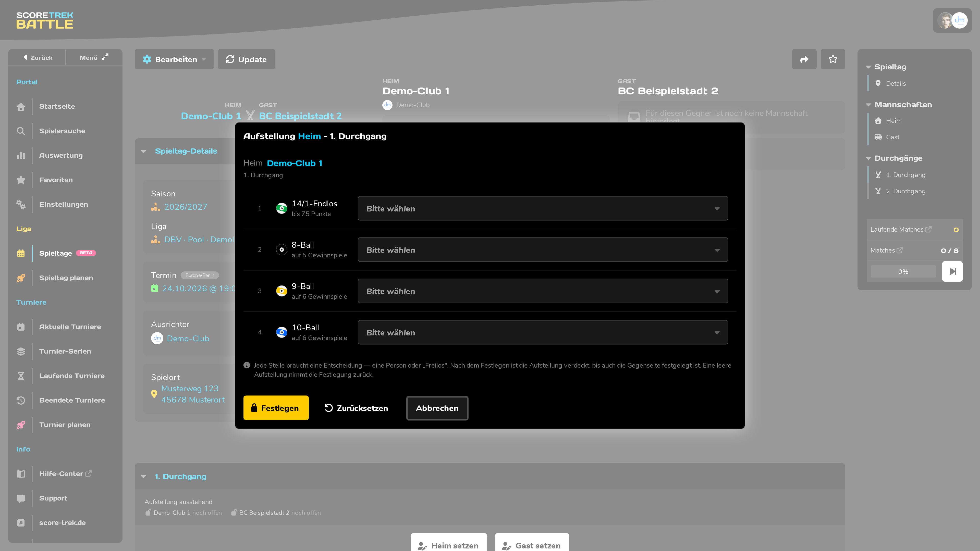Image resolution: width=980 pixels, height=551 pixels.
Task: Click the Update button
Action: (246, 59)
